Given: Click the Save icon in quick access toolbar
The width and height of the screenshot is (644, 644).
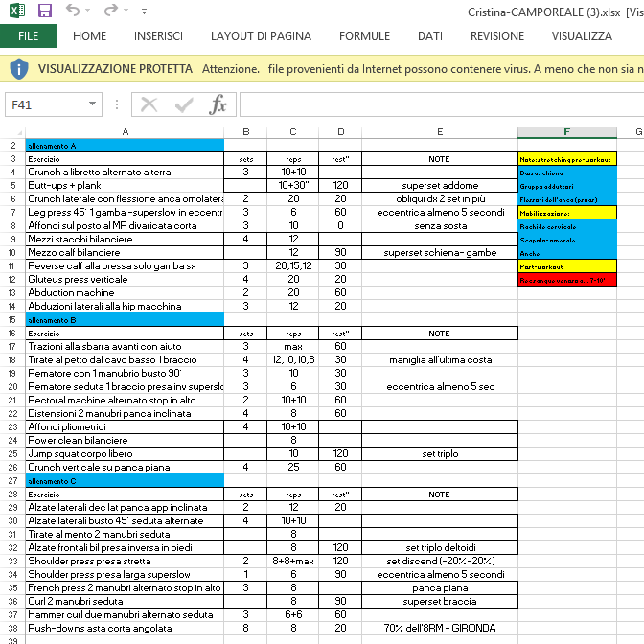Looking at the screenshot, I should pos(44,11).
